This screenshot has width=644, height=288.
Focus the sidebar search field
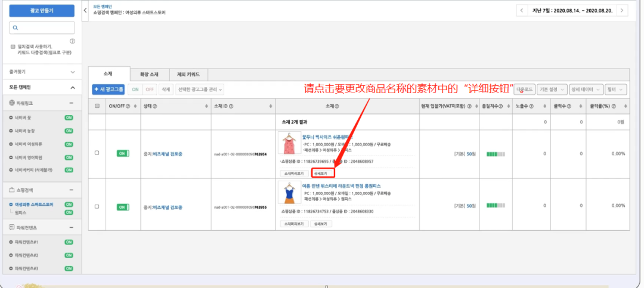tap(42, 28)
